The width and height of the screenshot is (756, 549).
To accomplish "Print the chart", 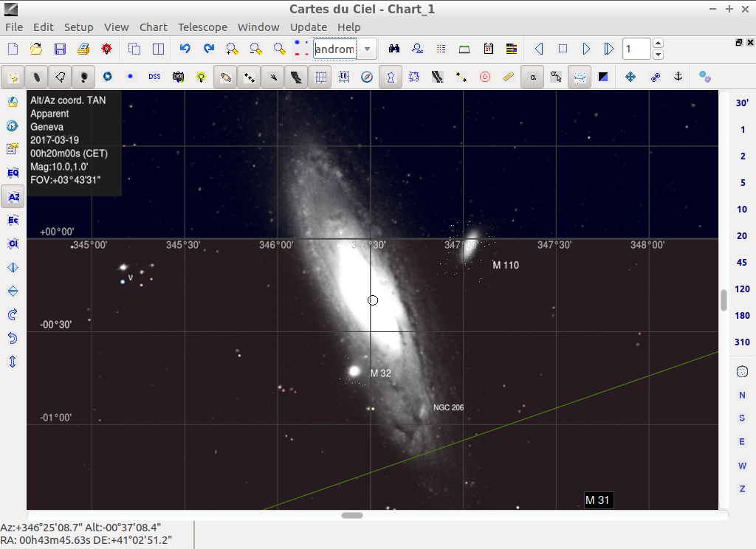I will (x=83, y=49).
